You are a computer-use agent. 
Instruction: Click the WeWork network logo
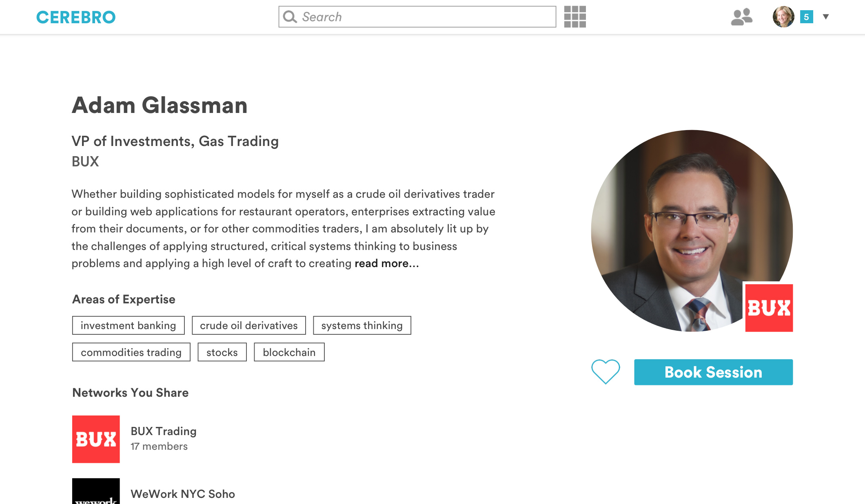96,491
